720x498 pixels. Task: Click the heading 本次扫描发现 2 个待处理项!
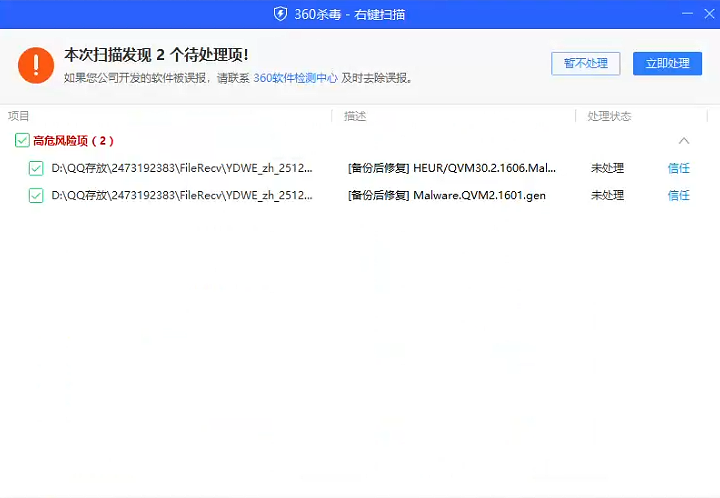point(156,55)
